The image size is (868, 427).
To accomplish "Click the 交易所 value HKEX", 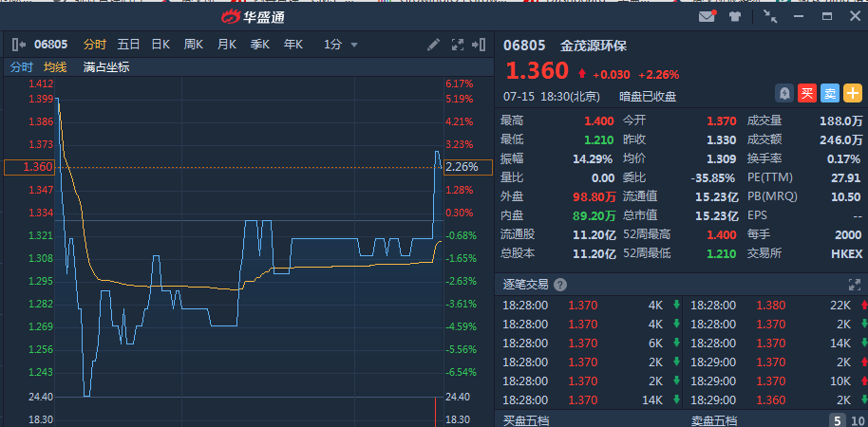I will click(x=846, y=254).
